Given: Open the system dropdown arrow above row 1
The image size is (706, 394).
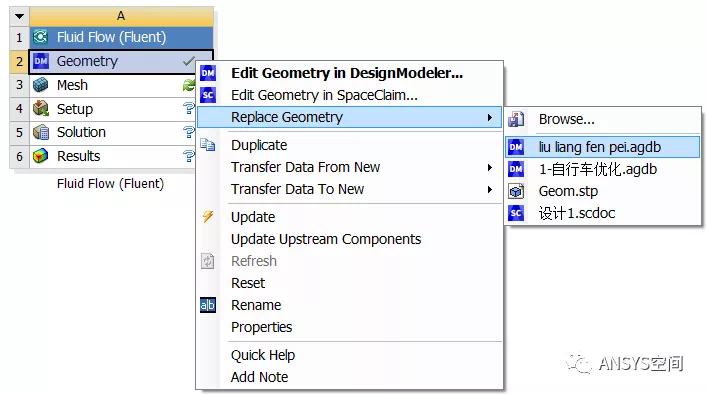Looking at the screenshot, I should pyautogui.click(x=19, y=16).
